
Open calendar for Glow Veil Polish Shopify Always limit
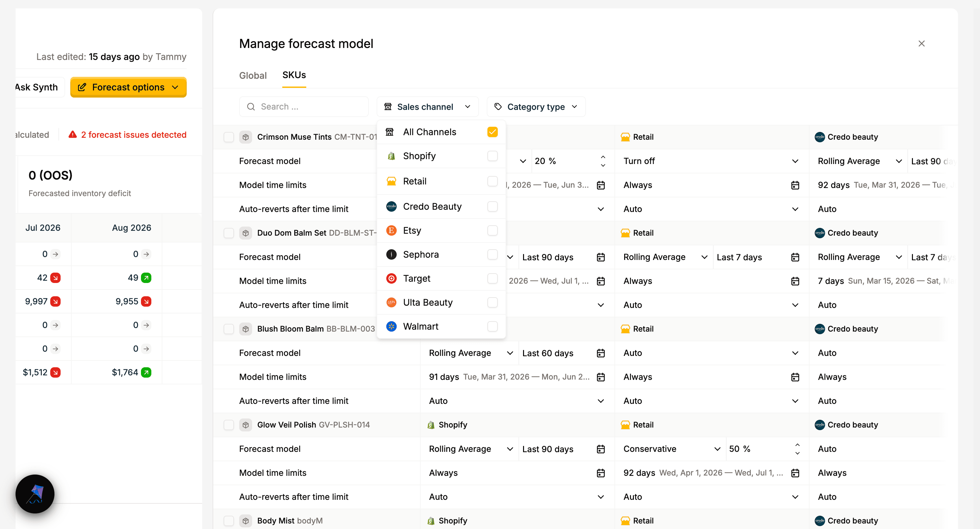(601, 473)
